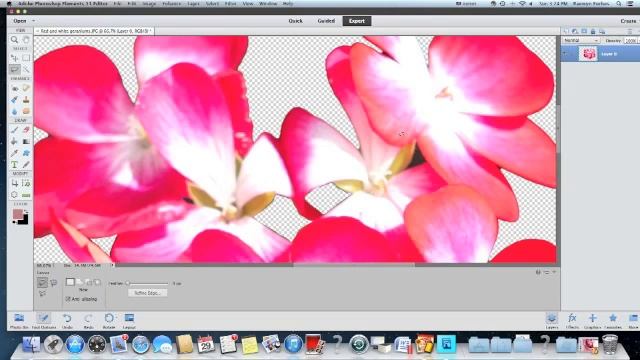640x360 pixels.
Task: Switch to Guided edit mode
Action: (326, 21)
